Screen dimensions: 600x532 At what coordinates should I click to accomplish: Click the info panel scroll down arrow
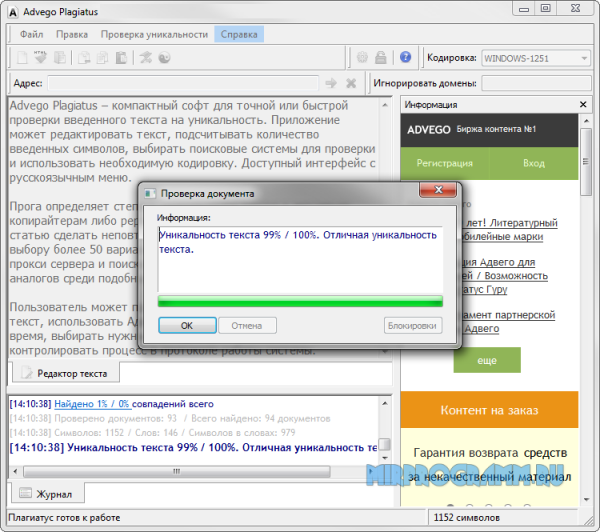(x=586, y=499)
